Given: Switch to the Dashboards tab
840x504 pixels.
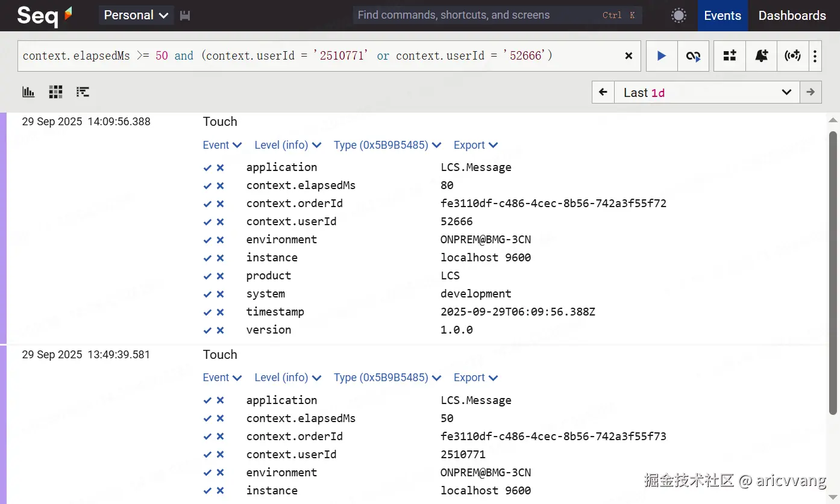Looking at the screenshot, I should (x=792, y=16).
